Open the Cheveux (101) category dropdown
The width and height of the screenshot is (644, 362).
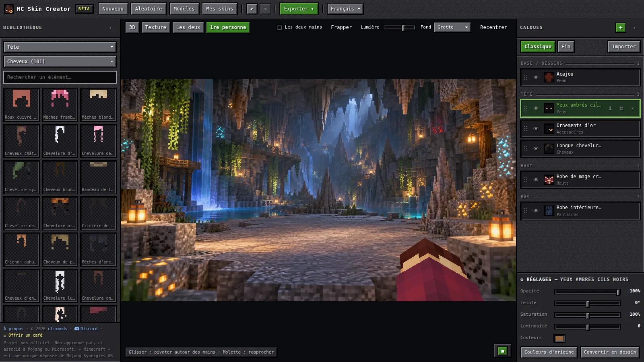pyautogui.click(x=60, y=62)
